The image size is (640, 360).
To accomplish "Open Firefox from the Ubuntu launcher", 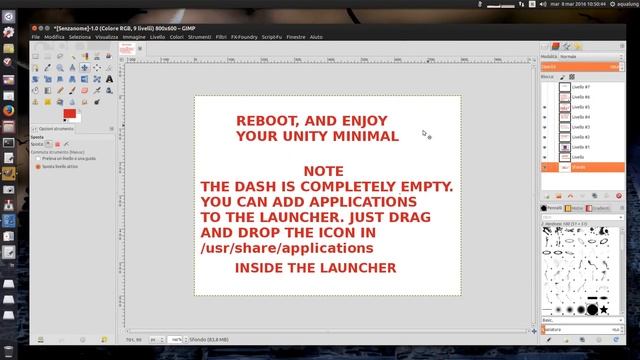I will tap(9, 111).
